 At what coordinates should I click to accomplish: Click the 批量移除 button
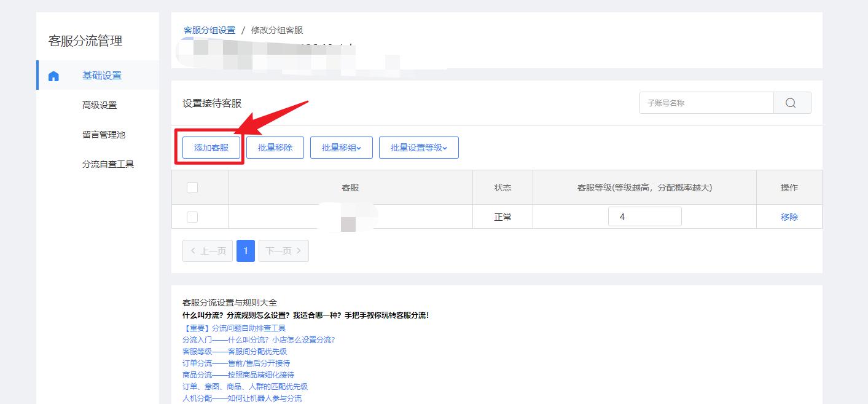pos(275,147)
